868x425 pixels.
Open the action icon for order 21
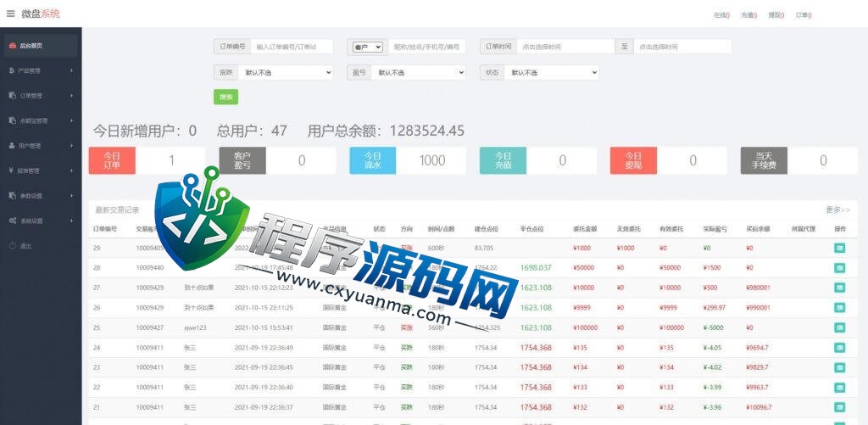tap(840, 407)
